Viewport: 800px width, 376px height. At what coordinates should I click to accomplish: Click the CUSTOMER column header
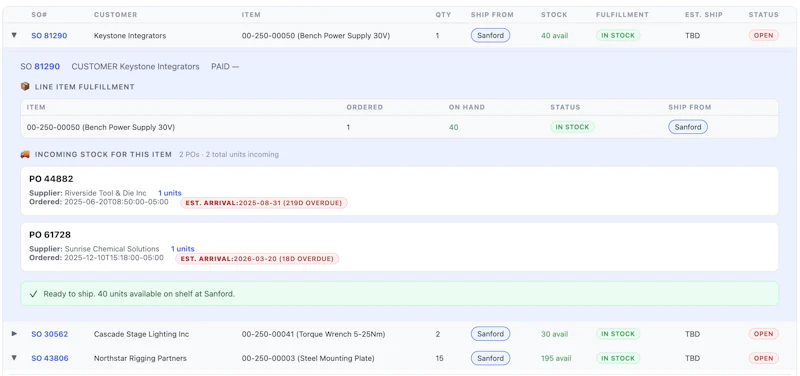pyautogui.click(x=115, y=15)
